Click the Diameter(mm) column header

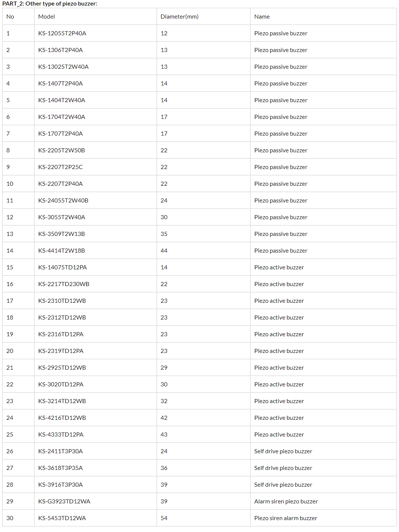tap(179, 17)
